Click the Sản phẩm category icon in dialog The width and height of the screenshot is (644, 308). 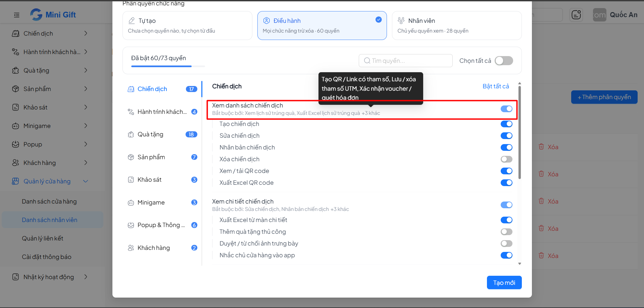(x=131, y=157)
